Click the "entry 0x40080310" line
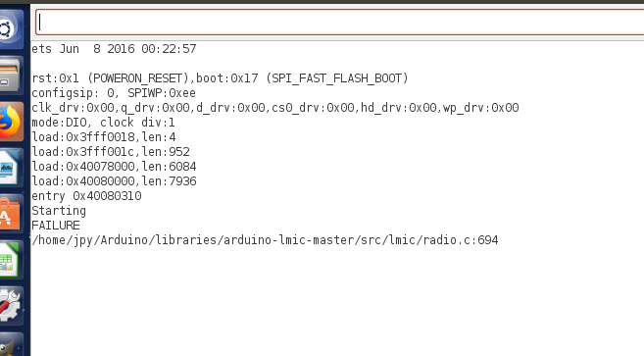644x356 pixels. coord(86,196)
